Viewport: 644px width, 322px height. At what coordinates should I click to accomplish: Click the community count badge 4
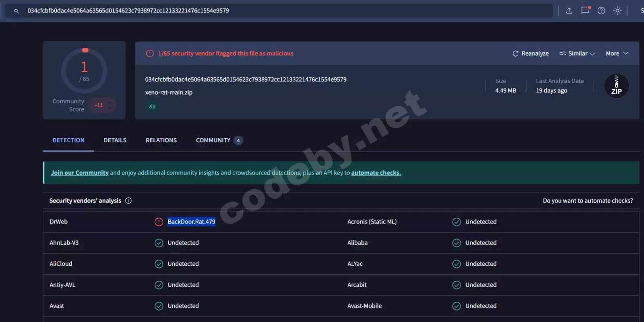tap(238, 140)
